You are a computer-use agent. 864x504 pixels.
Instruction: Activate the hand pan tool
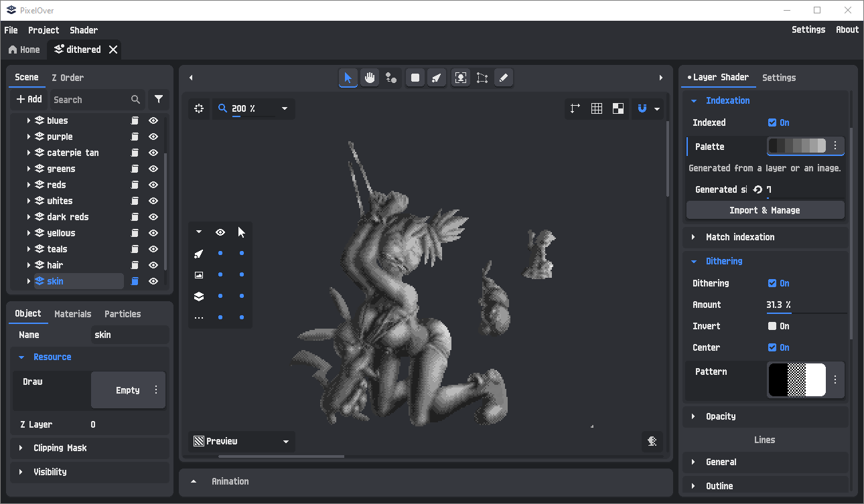370,78
